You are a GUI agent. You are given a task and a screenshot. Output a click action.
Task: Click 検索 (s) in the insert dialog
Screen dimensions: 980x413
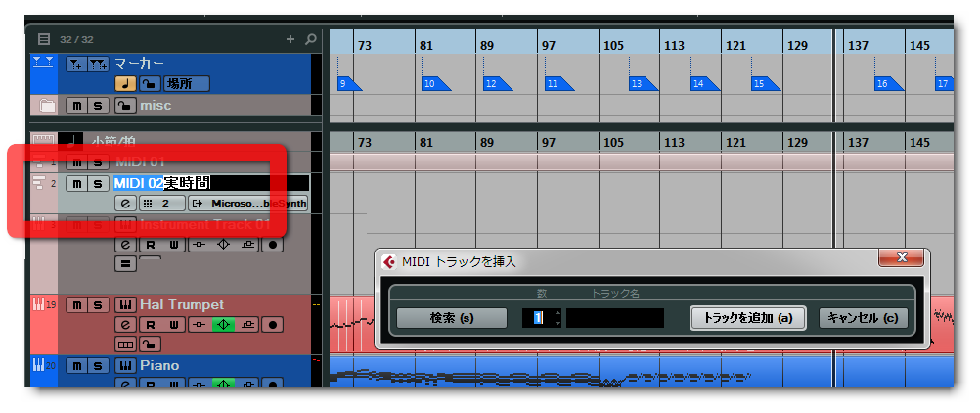click(x=452, y=318)
